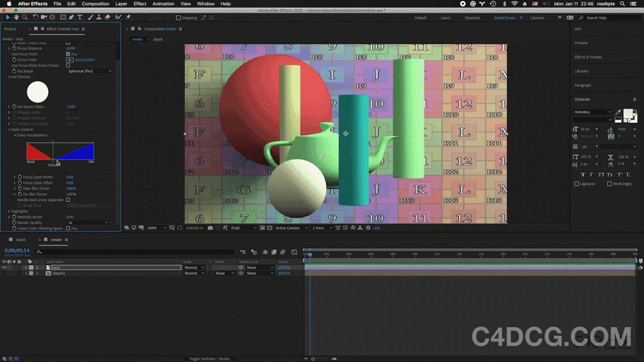Open the Composition menu
The width and height of the screenshot is (644, 362).
tap(95, 4)
